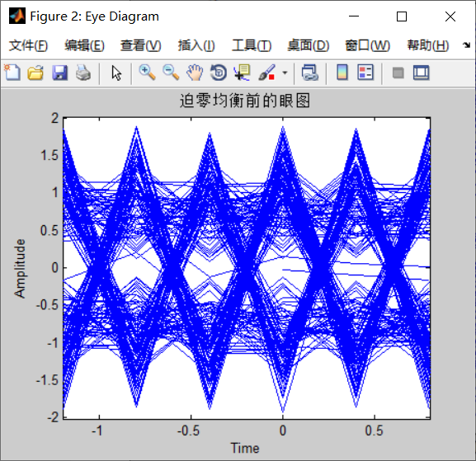
Task: Insert a legend via toolbar icon
Action: pos(365,73)
